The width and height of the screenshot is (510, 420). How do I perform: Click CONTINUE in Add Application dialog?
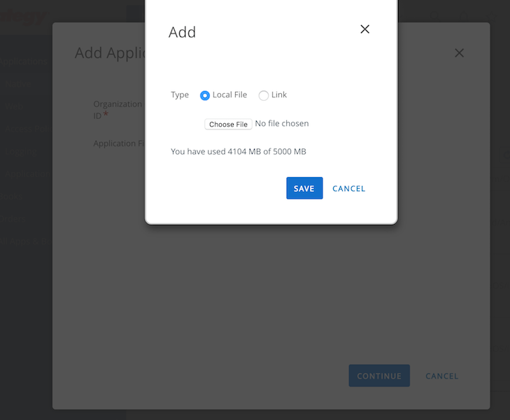pyautogui.click(x=379, y=376)
